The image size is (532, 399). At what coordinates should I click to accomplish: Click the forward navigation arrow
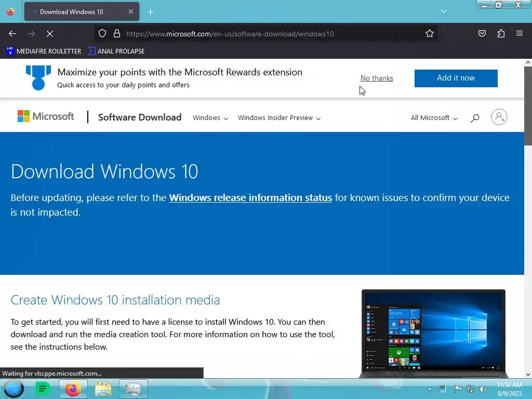tap(31, 34)
